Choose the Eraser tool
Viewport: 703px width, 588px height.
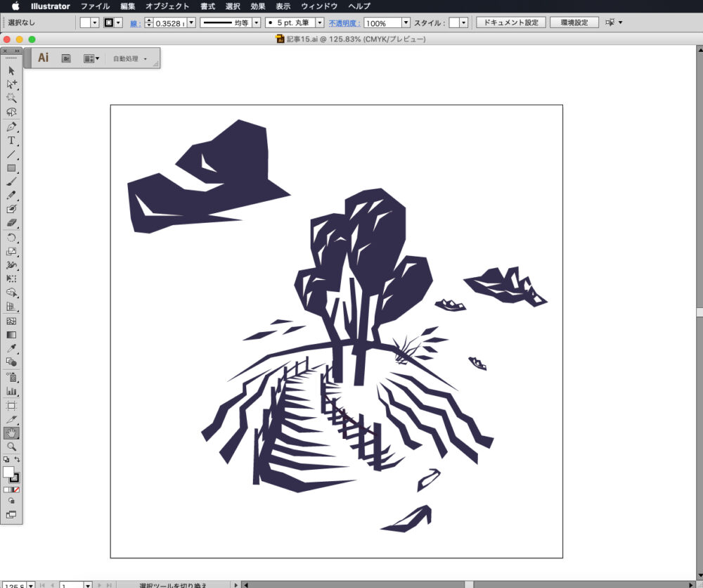point(11,223)
